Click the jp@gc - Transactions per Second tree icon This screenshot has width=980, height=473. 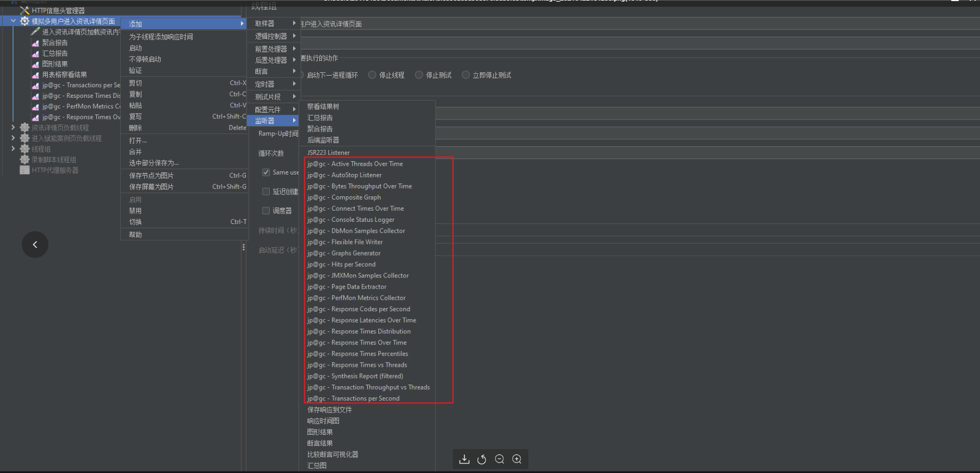(x=36, y=85)
